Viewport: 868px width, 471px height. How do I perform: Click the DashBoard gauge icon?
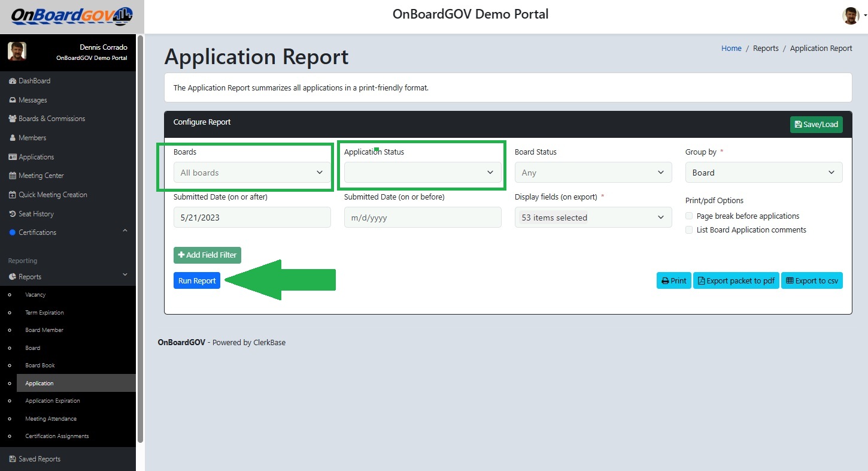pyautogui.click(x=13, y=81)
